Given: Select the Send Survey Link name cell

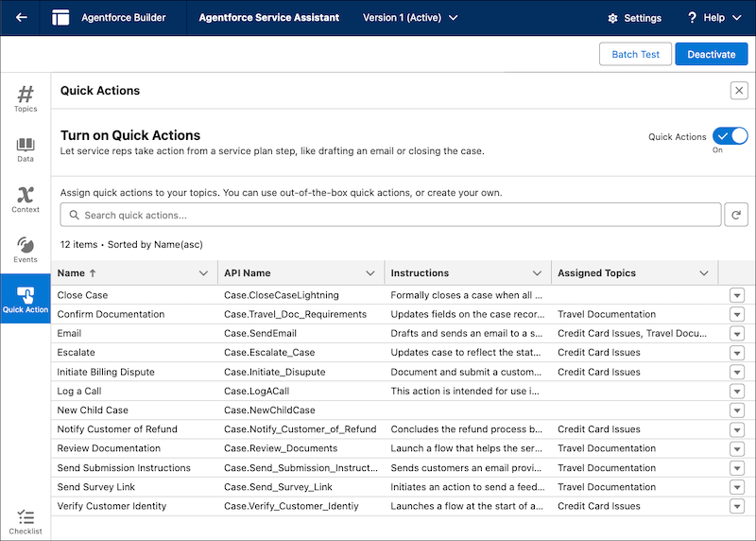Looking at the screenshot, I should [x=134, y=487].
